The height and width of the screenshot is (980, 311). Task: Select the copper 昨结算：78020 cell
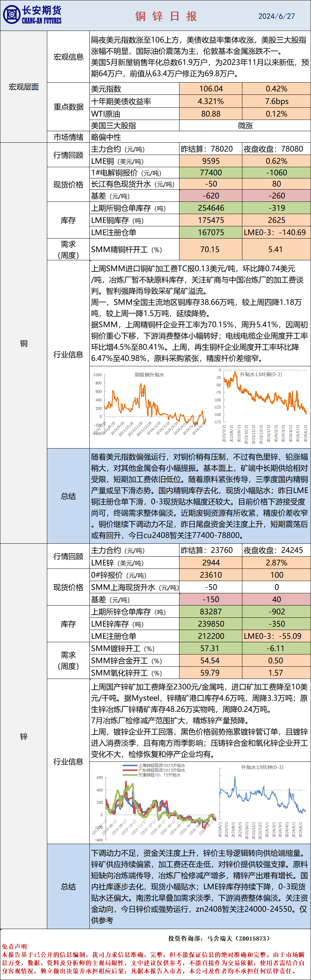click(x=211, y=149)
